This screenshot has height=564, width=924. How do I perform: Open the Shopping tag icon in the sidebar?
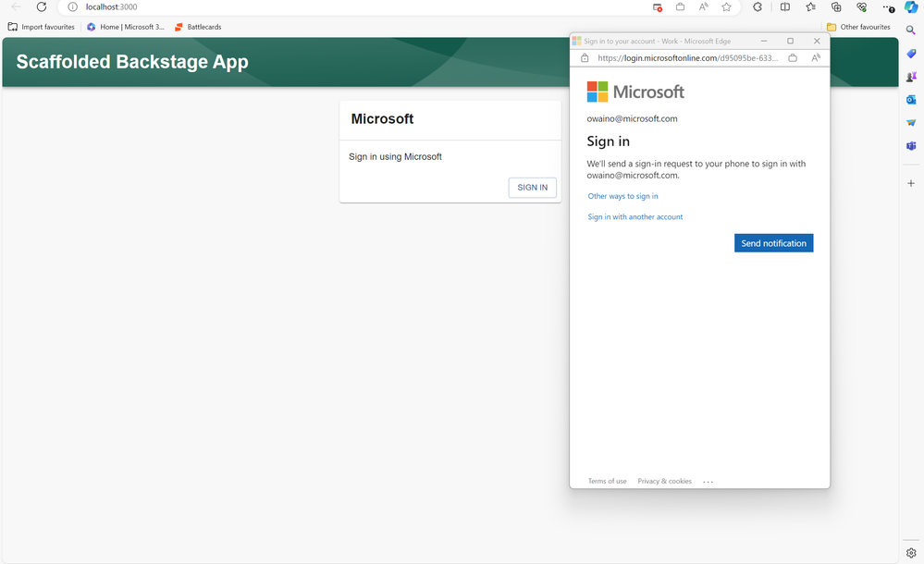coord(911,54)
